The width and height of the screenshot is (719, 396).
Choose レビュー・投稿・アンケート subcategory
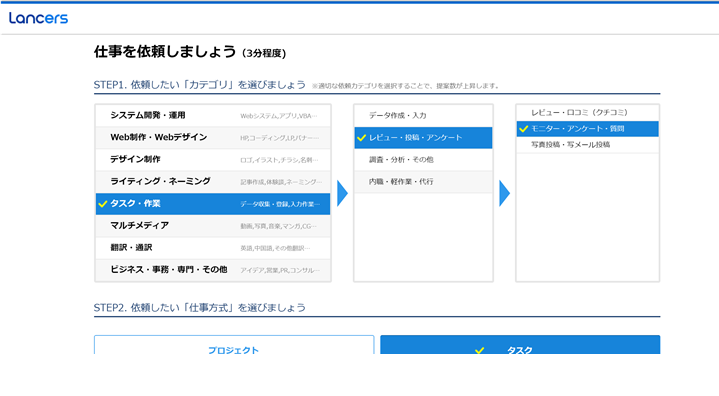tap(423, 138)
